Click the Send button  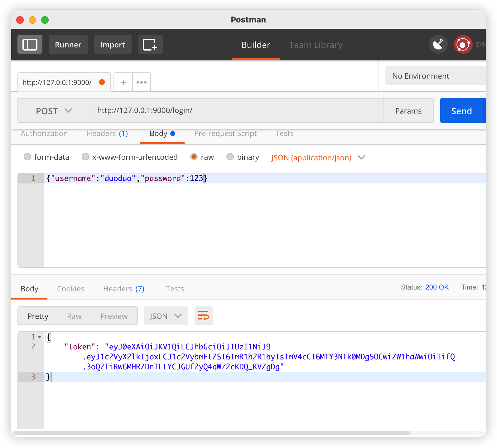462,110
